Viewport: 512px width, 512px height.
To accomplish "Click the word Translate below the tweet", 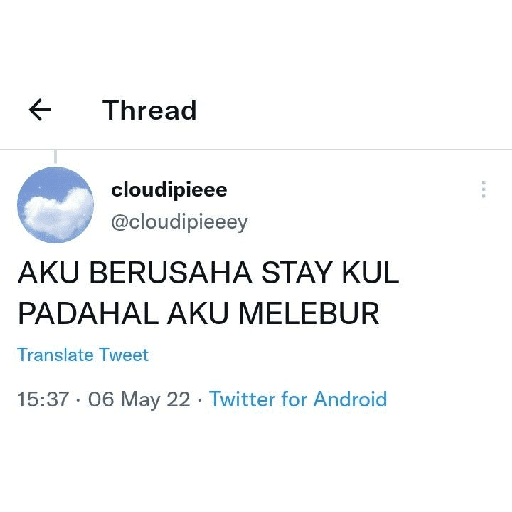I will (55, 355).
